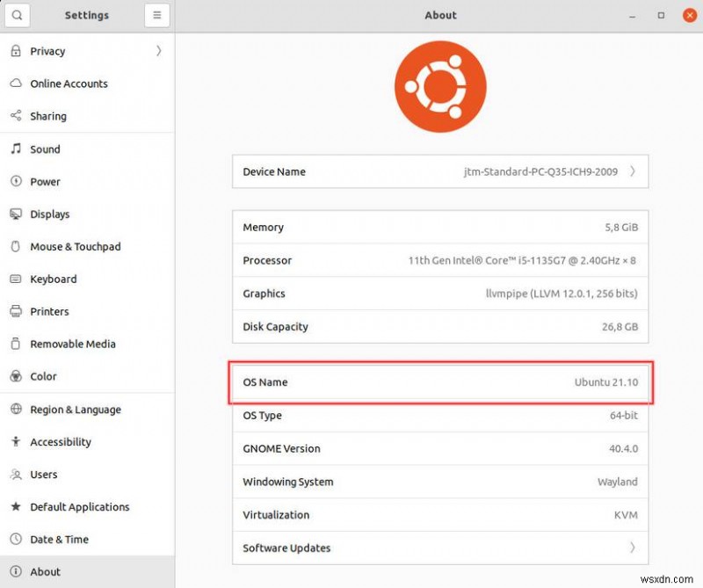Select Sound in the sidebar
The height and width of the screenshot is (588, 703).
[87, 149]
